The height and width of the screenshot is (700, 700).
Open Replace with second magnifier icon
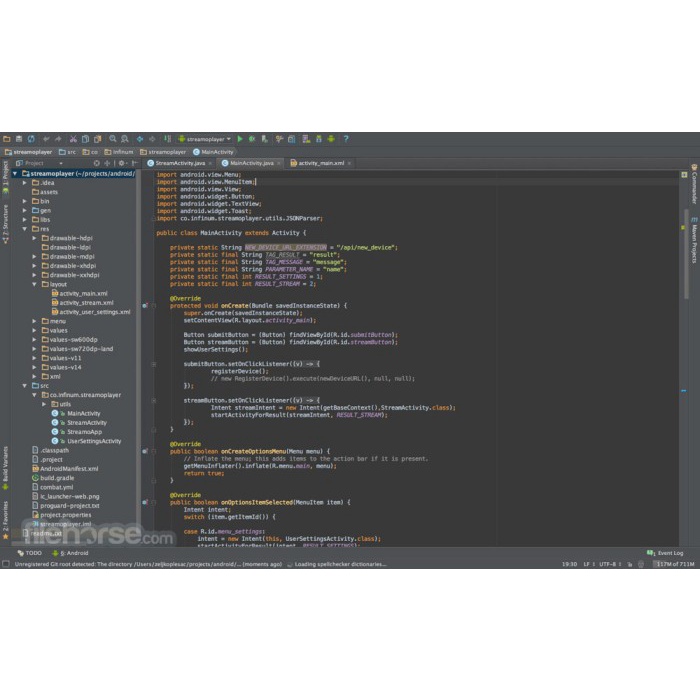[125, 139]
